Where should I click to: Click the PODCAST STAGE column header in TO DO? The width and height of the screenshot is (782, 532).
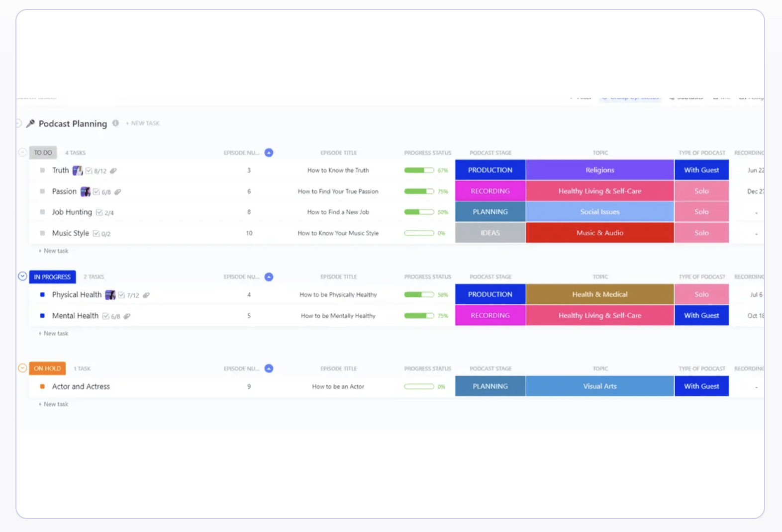[490, 153]
